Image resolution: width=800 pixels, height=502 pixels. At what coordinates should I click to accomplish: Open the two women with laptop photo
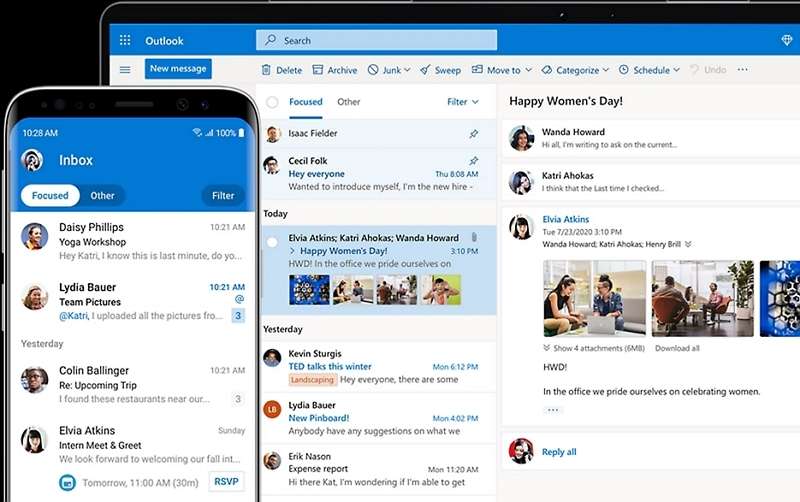point(594,298)
